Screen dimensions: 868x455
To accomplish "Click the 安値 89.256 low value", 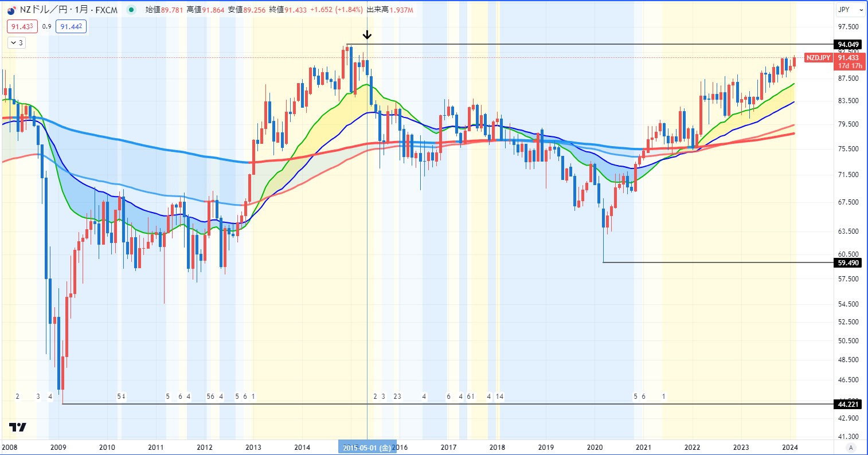I will pyautogui.click(x=247, y=10).
